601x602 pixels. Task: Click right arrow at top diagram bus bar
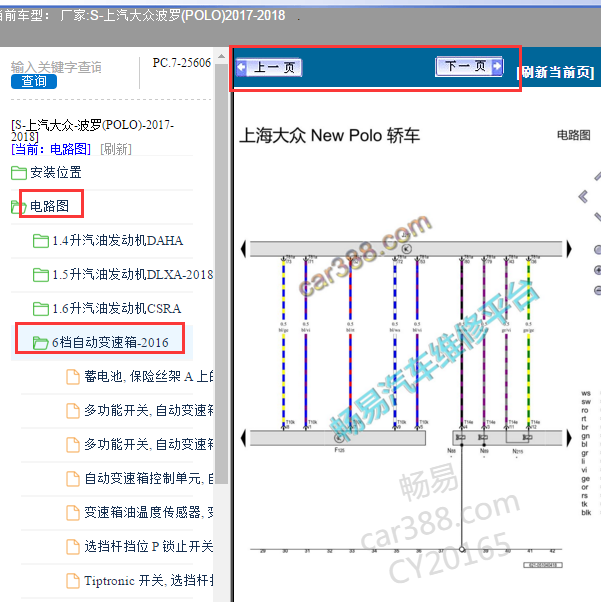tap(569, 249)
